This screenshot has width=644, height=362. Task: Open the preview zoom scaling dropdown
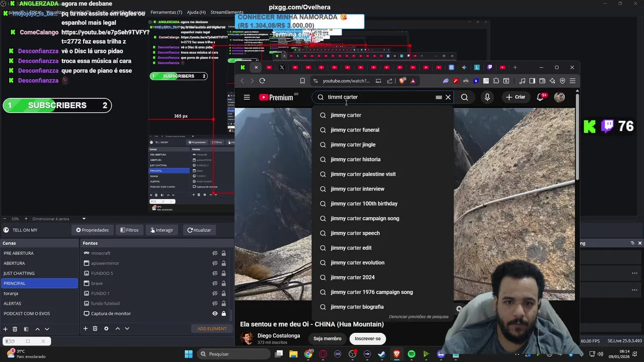tap(84, 219)
